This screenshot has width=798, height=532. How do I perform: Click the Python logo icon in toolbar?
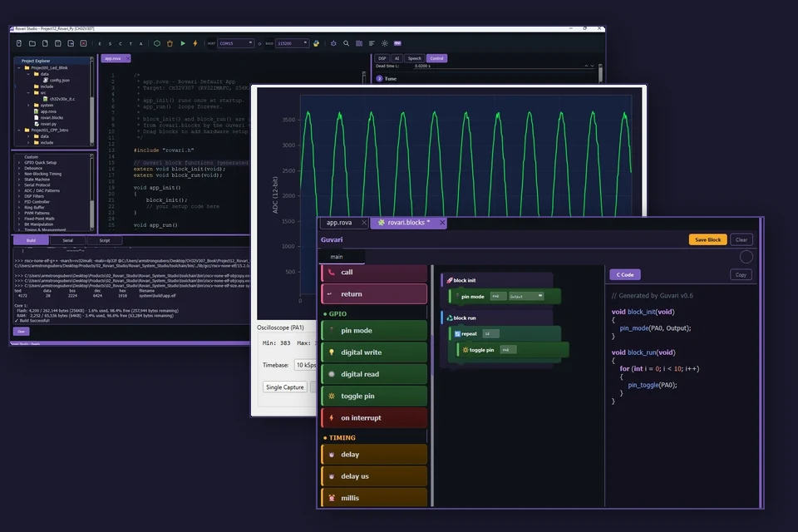[x=316, y=44]
